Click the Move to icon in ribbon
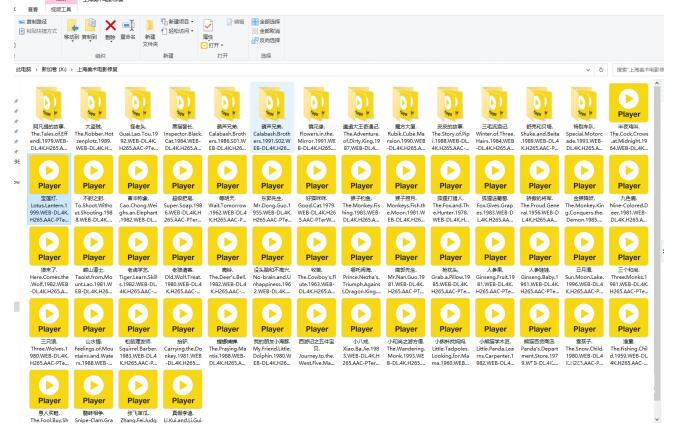 [72, 26]
